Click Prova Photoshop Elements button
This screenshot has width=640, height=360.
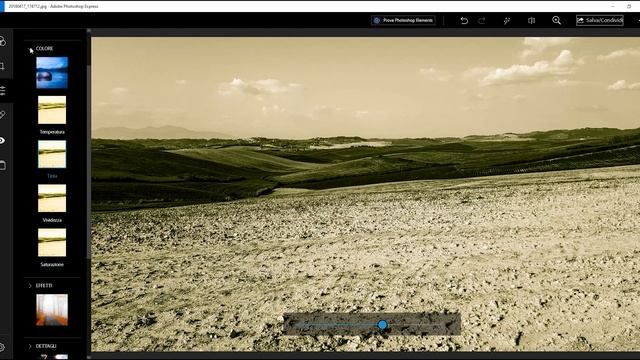[403, 20]
